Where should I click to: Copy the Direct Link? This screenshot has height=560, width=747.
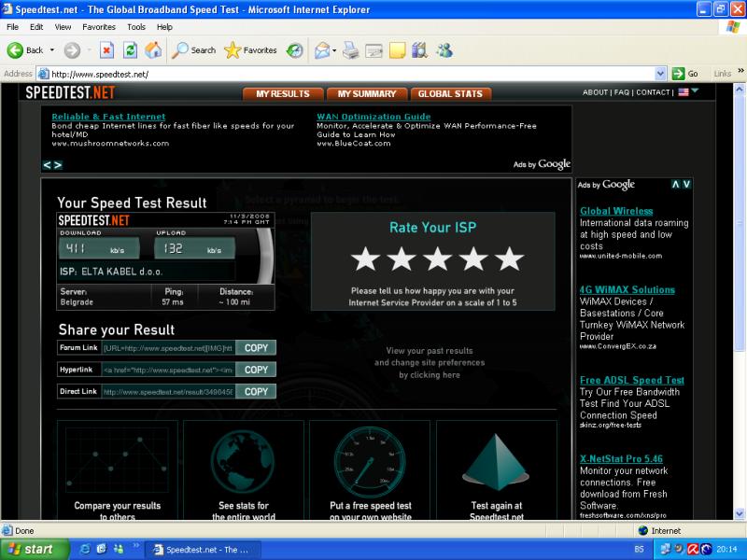pos(256,391)
